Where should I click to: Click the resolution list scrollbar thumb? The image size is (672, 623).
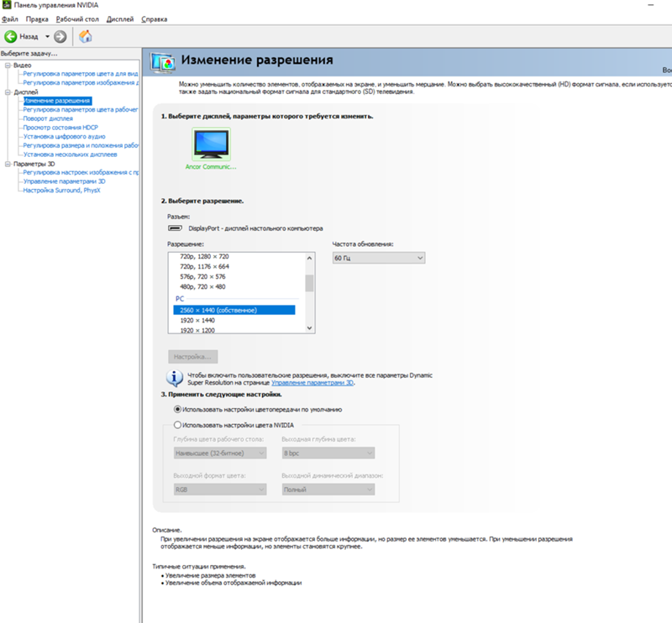point(309,283)
